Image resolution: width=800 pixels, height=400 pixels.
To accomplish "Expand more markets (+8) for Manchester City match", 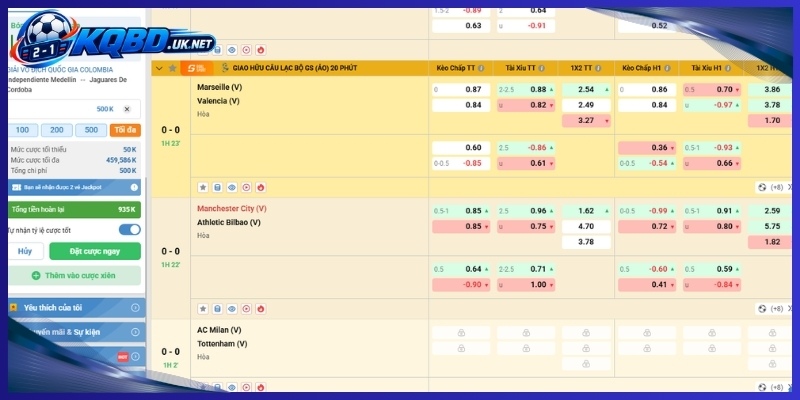I will [771, 309].
